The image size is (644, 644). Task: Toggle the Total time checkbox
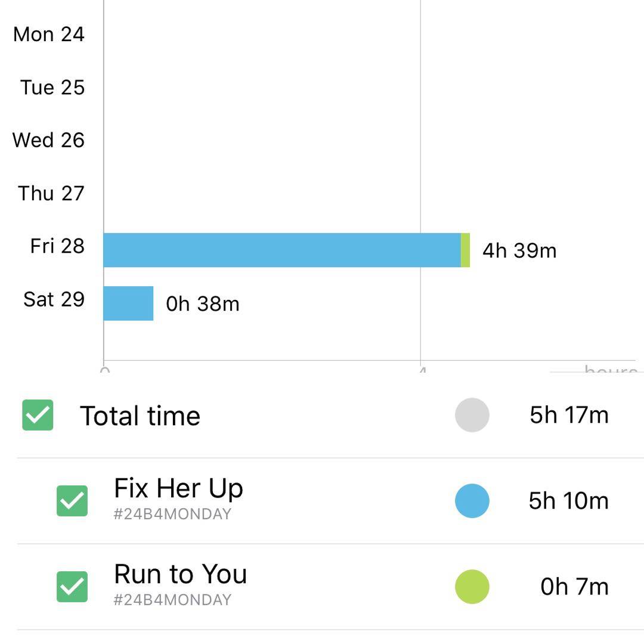coord(38,415)
